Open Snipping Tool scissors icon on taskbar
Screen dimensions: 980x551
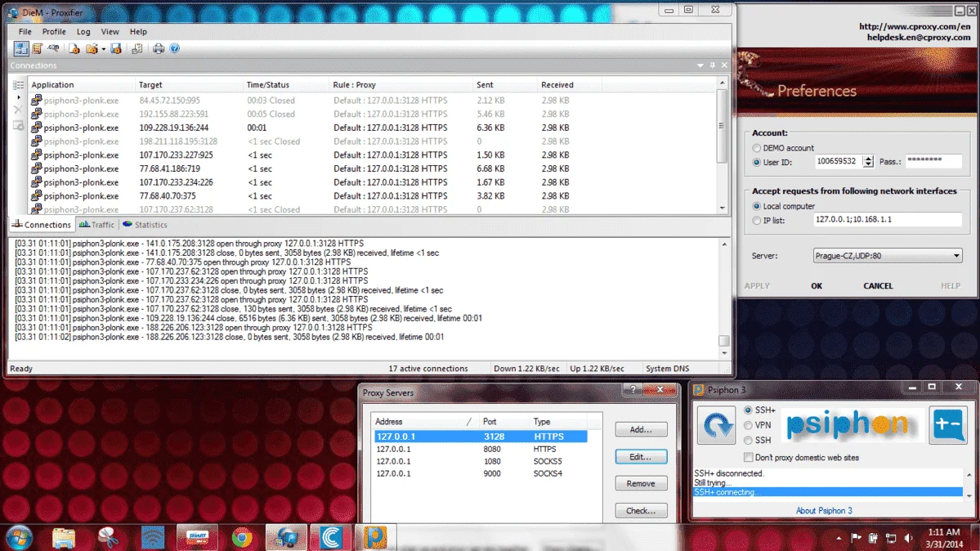click(108, 537)
